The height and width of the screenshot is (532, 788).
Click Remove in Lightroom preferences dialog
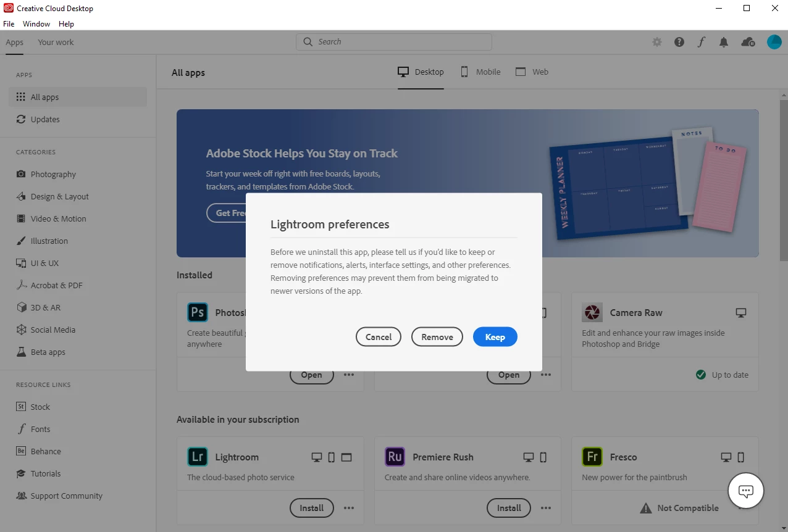click(x=437, y=337)
